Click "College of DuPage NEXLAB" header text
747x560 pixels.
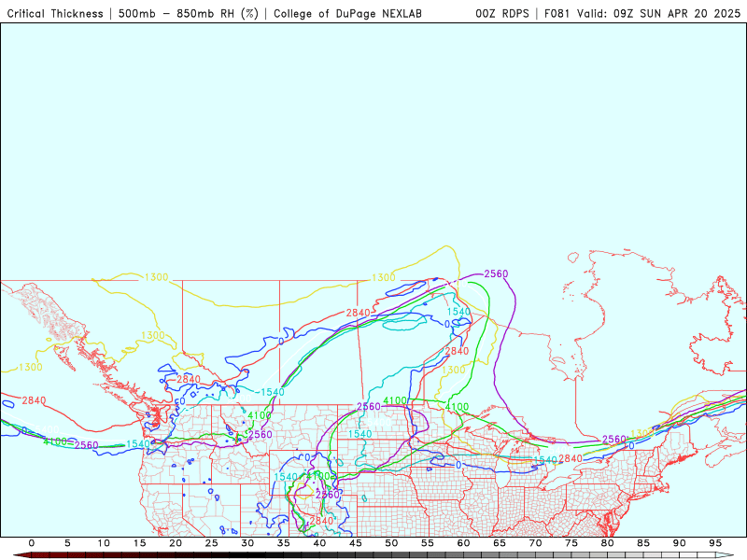point(347,13)
